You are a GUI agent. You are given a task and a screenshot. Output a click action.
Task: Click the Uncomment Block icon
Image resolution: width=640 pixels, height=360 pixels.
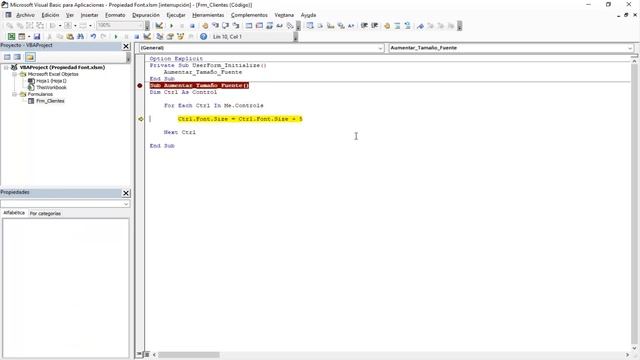pyautogui.click(x=407, y=26)
